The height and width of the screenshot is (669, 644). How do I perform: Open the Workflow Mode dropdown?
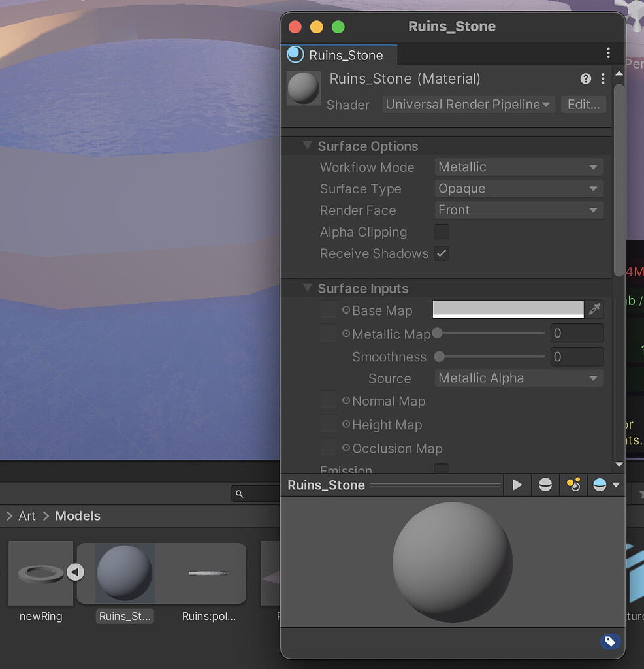point(518,167)
